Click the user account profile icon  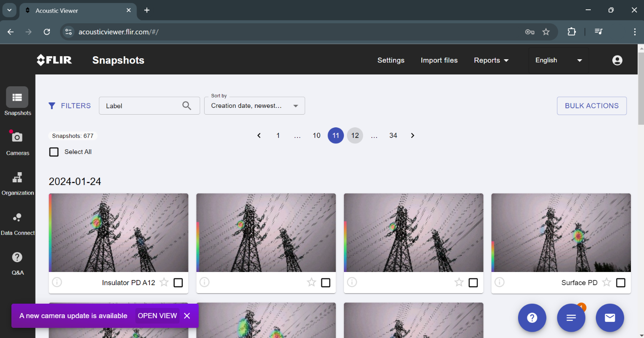617,60
